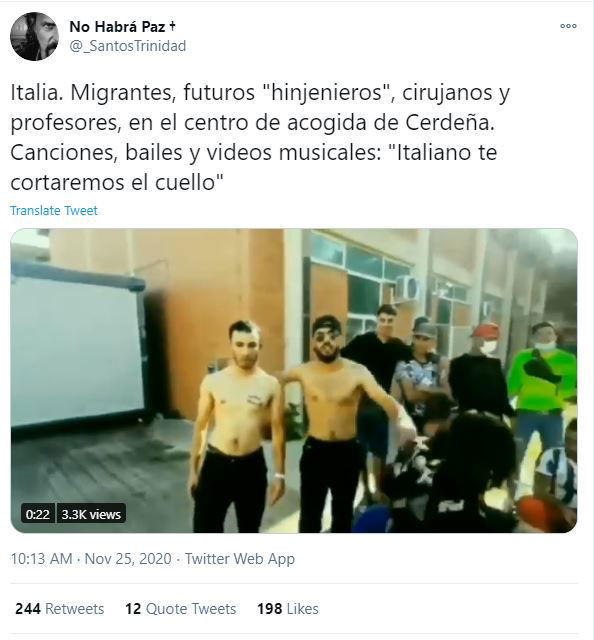Screen dimensions: 594x640
Task: Open the tweet's three-dot more menu
Action: point(568,26)
